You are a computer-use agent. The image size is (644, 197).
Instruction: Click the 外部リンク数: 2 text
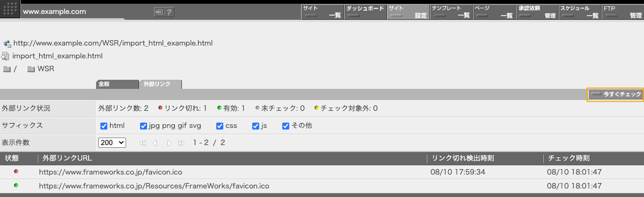click(x=123, y=108)
